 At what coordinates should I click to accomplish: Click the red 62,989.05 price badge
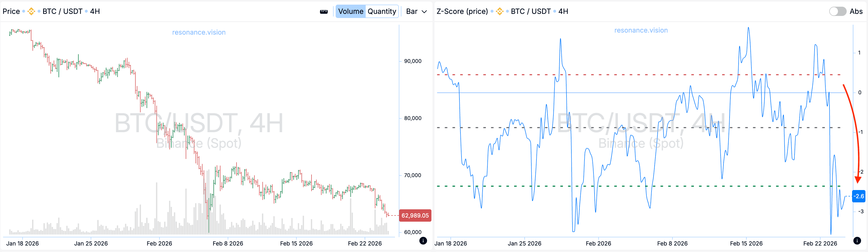point(415,215)
